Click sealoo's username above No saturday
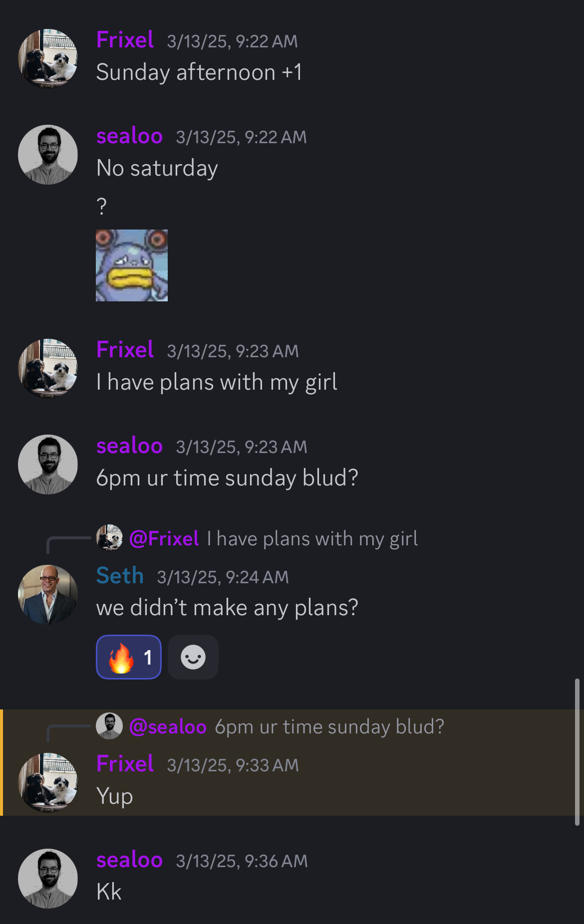The width and height of the screenshot is (584, 924). pos(129,136)
